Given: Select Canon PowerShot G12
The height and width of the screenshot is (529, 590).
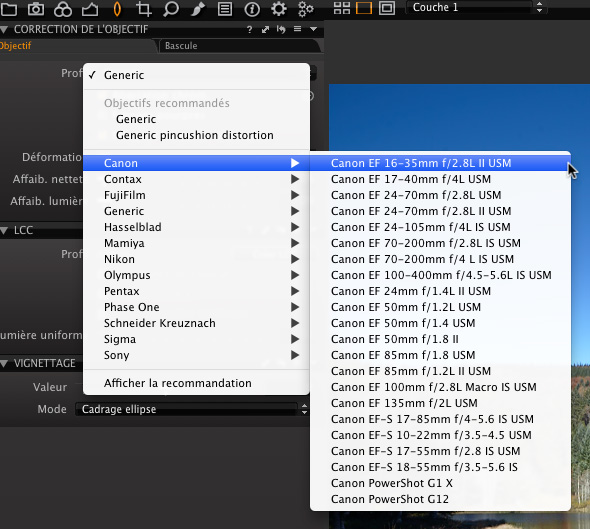Looking at the screenshot, I should (x=440, y=499).
